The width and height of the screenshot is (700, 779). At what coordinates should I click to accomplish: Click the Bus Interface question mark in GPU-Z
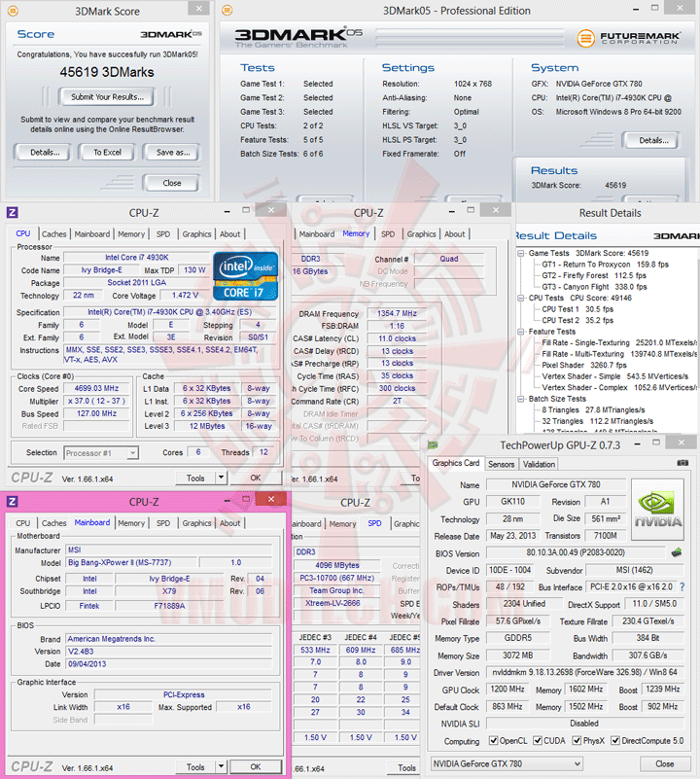pyautogui.click(x=682, y=586)
